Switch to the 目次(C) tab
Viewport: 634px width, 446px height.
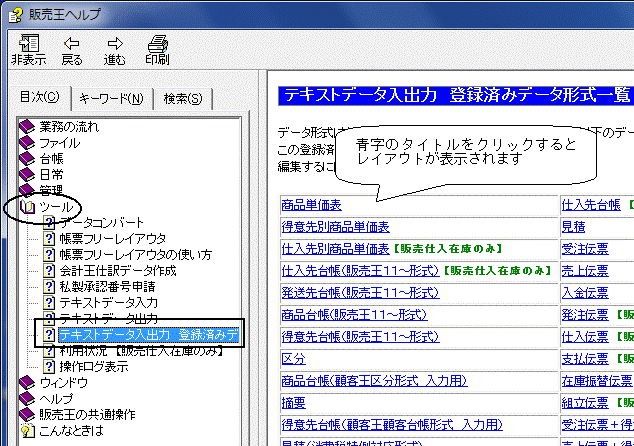[x=40, y=97]
